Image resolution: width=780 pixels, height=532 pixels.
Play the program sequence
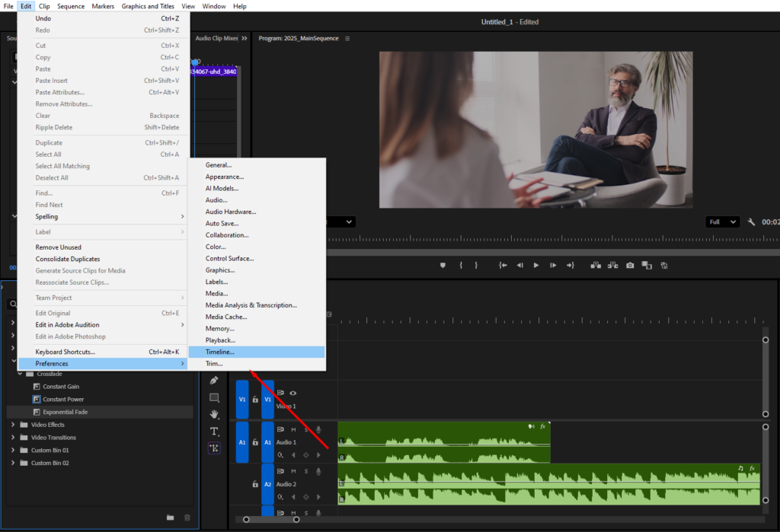tap(536, 266)
